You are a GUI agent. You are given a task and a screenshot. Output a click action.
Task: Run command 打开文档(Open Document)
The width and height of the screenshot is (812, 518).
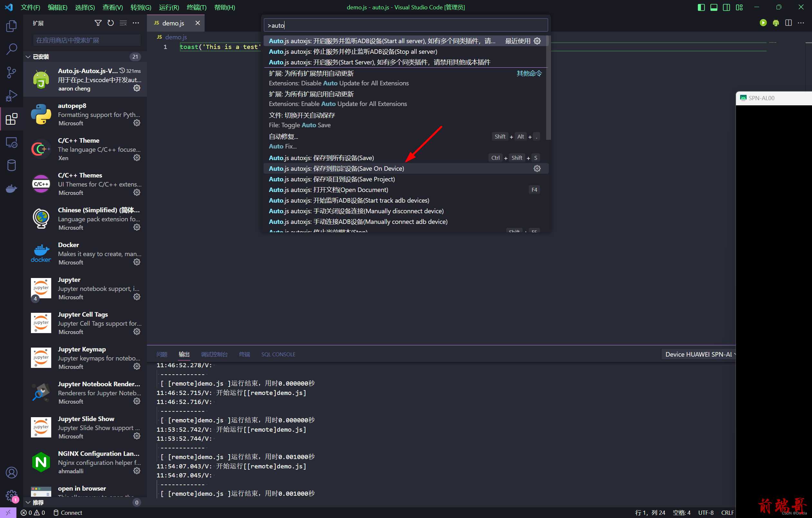pyautogui.click(x=406, y=190)
